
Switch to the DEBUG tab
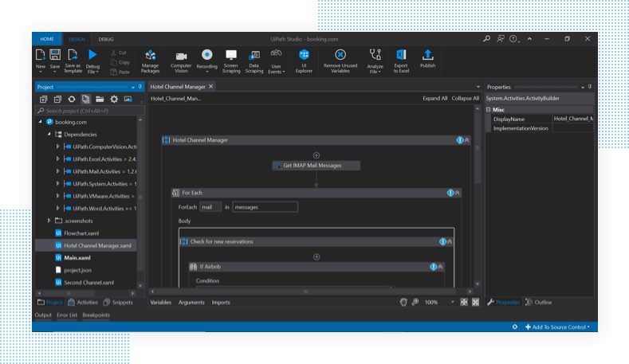[x=106, y=39]
